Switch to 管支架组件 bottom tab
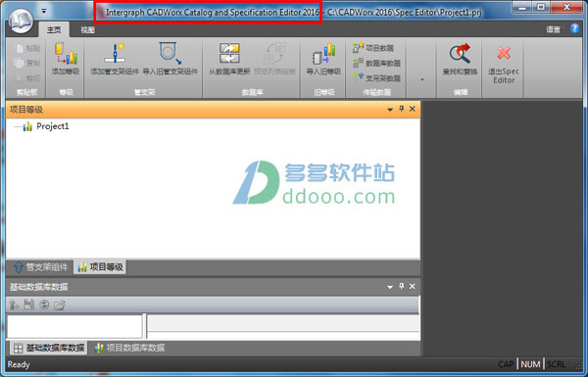The width and height of the screenshot is (588, 377). point(40,267)
